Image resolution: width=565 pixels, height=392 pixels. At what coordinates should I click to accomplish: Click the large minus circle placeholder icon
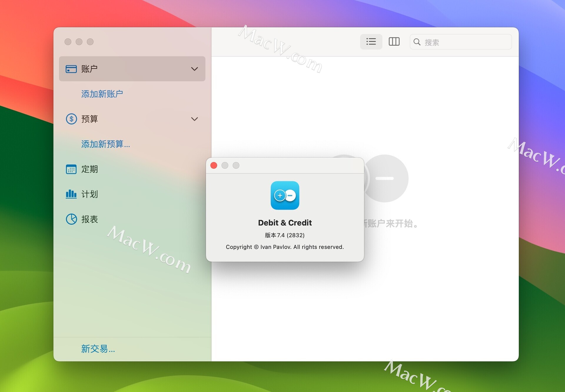point(385,178)
